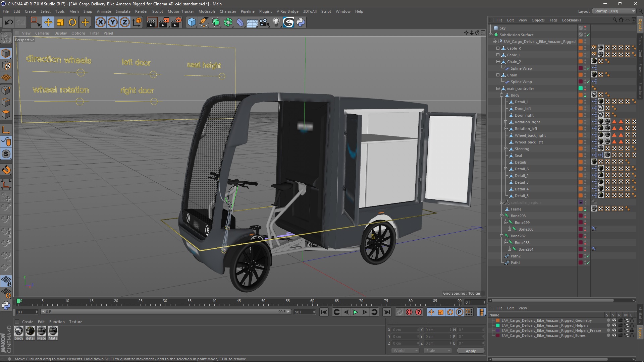The image size is (644, 362).
Task: Toggle Path2 enable checkmark
Action: (588, 256)
